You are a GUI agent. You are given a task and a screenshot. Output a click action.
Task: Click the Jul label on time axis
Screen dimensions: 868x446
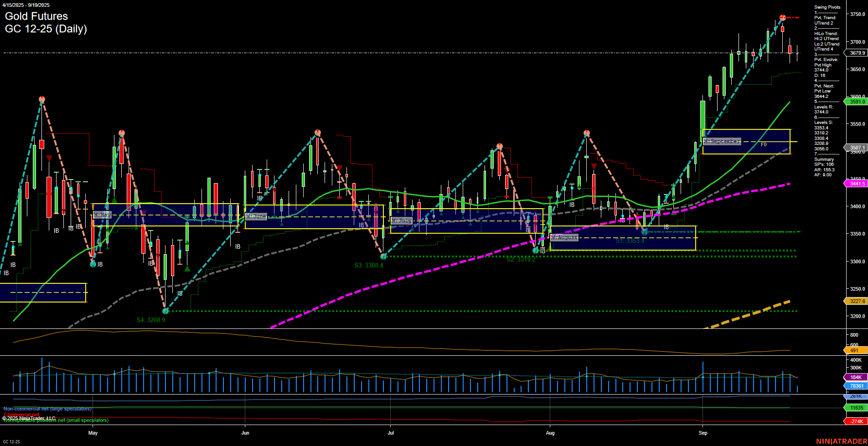[x=391, y=433]
